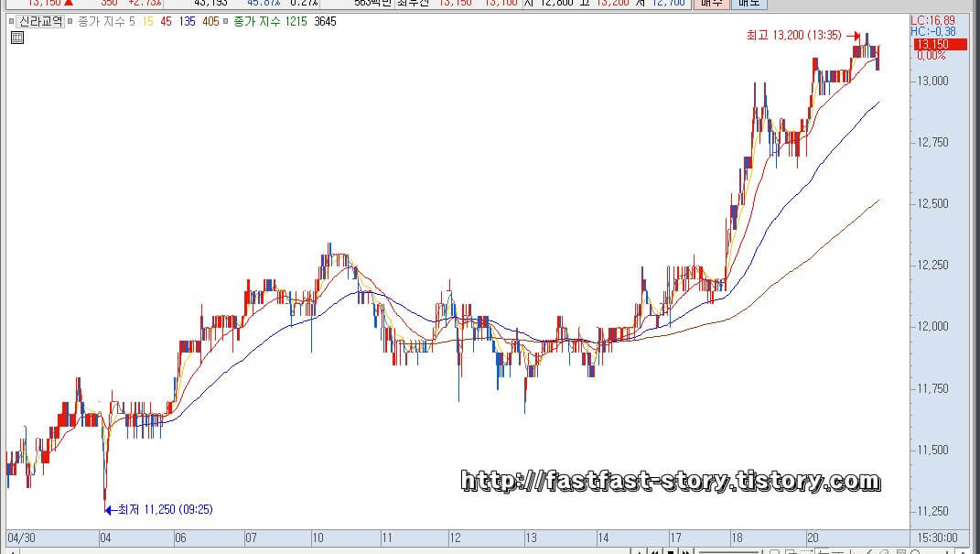
Task: Click the 매수 buy button
Action: click(711, 3)
